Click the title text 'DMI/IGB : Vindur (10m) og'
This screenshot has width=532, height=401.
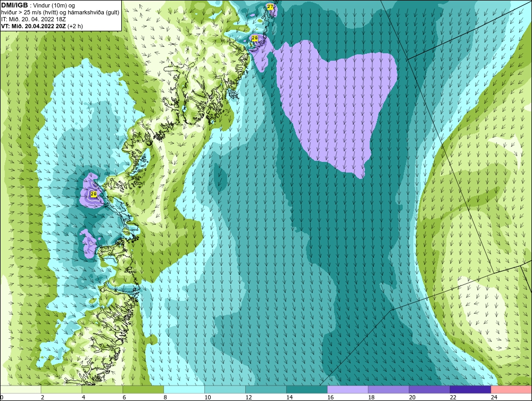pos(38,5)
